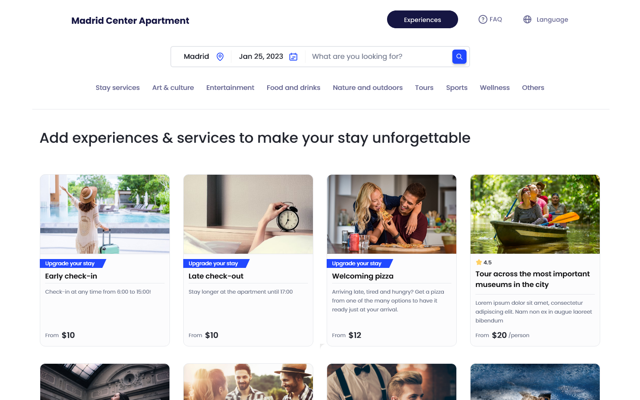Open the calendar icon beside Jan 25, 2023
640x400 pixels.
[x=293, y=57]
